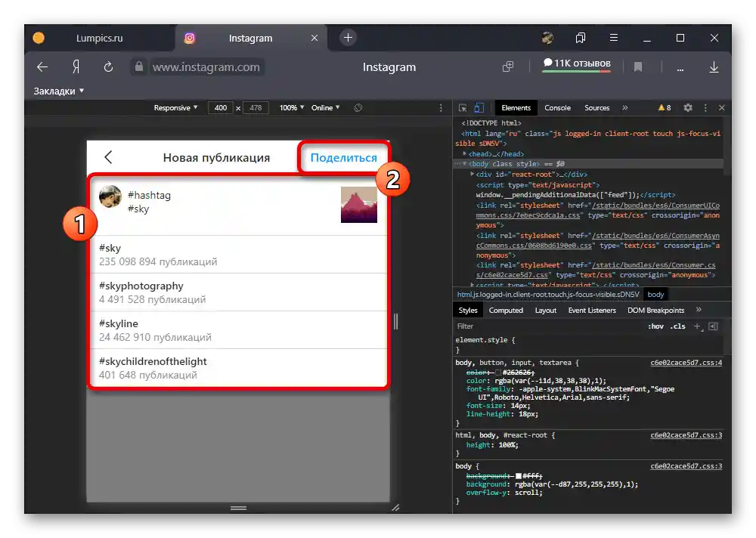Switch to the Sources tab

tap(597, 108)
